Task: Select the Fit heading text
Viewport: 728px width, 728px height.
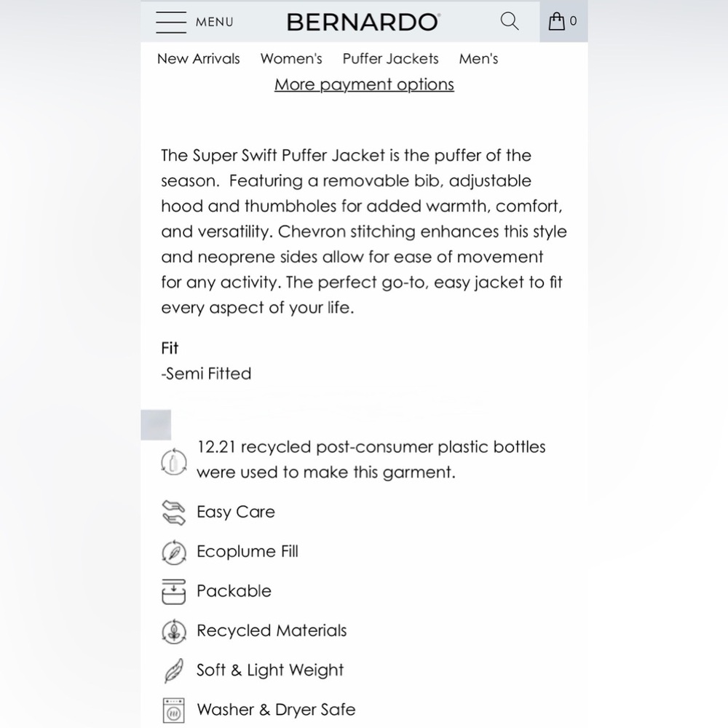Action: pyautogui.click(x=170, y=348)
